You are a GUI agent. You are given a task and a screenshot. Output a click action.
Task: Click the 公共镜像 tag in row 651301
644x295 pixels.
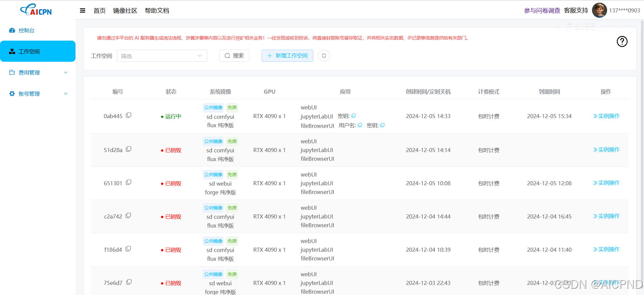pos(213,175)
